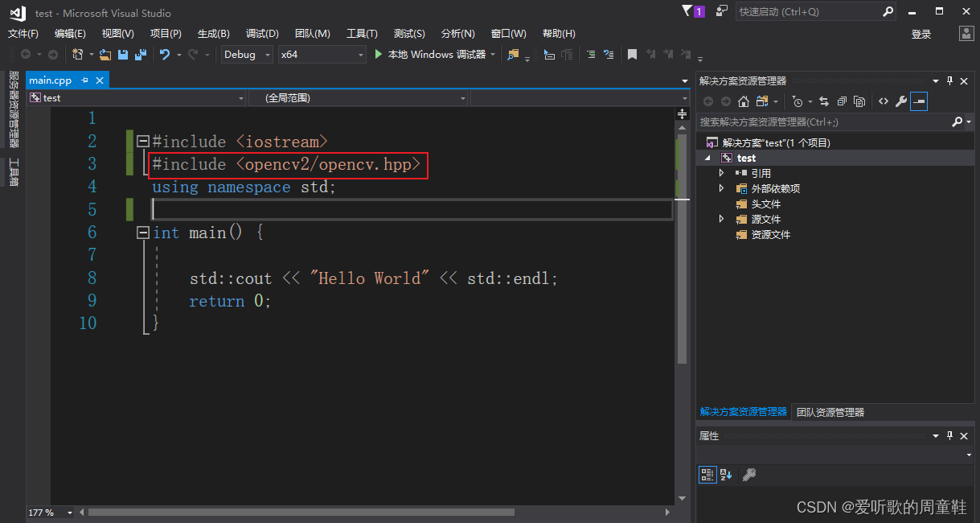Toggle auto-hide pin of Properties panel
Image resolution: width=980 pixels, height=523 pixels.
click(950, 435)
